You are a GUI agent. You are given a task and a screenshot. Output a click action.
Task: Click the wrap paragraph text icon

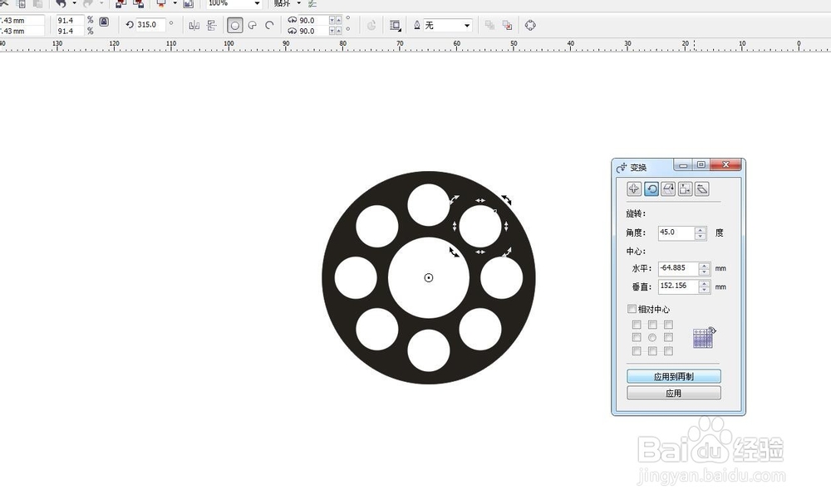click(395, 25)
